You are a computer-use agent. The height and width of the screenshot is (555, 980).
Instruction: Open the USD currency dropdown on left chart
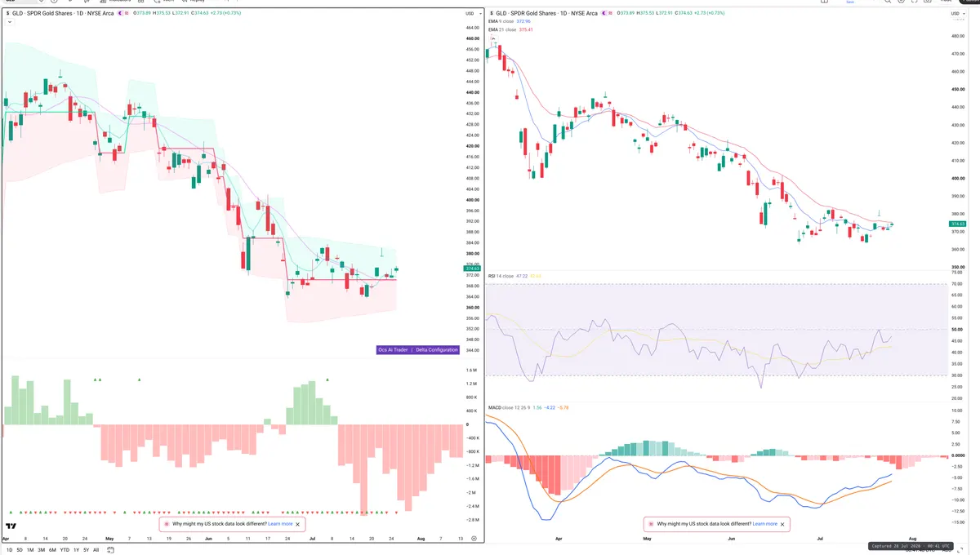pos(472,14)
